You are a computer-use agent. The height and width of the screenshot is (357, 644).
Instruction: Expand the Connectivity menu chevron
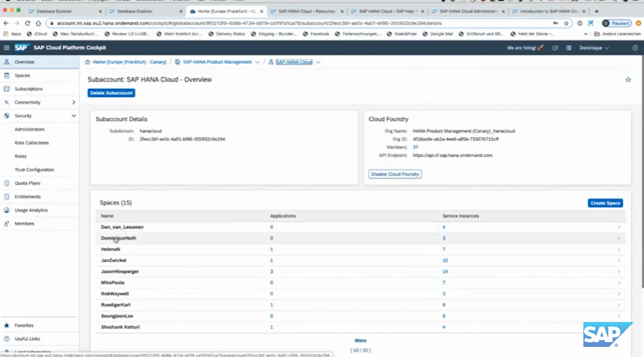pos(73,102)
